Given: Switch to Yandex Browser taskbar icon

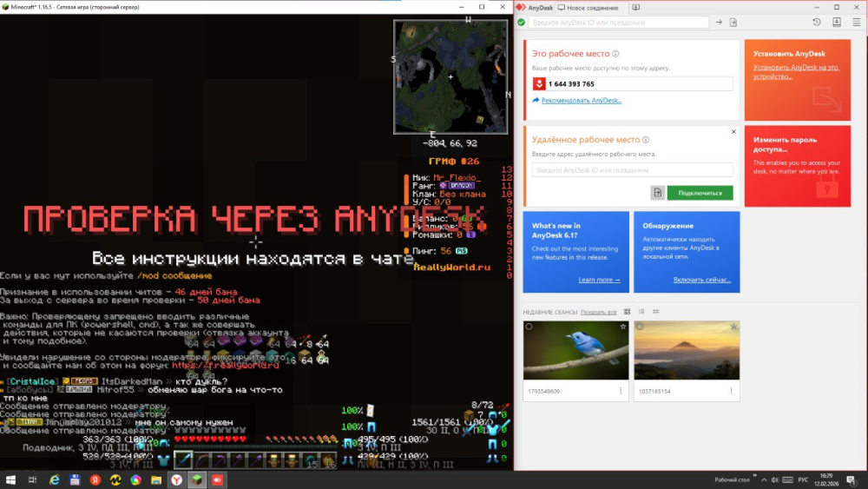Looking at the screenshot, I should [176, 479].
